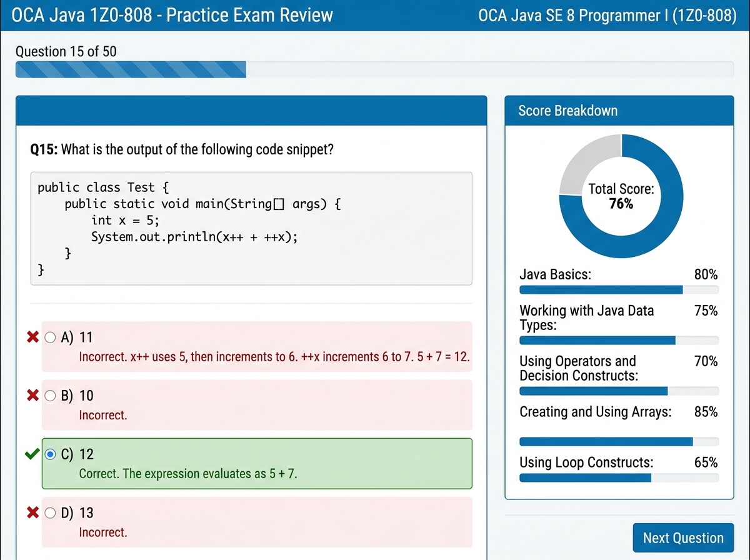Click the Total Score donut chart
This screenshot has height=560, width=750.
coord(621,196)
